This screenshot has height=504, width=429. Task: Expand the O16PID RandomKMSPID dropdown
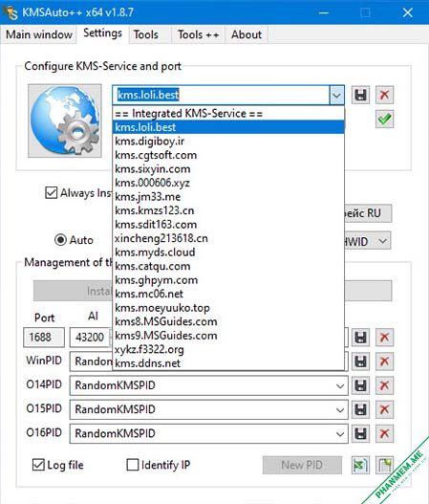point(340,434)
